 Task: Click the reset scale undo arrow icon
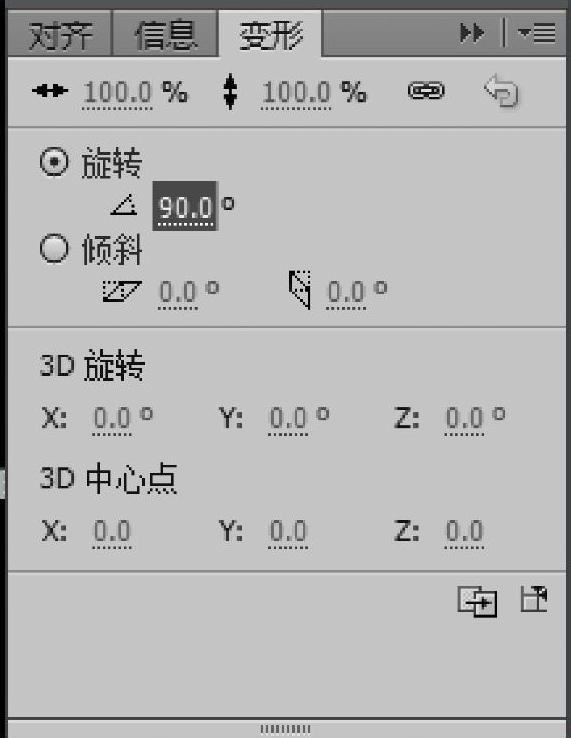tap(502, 90)
